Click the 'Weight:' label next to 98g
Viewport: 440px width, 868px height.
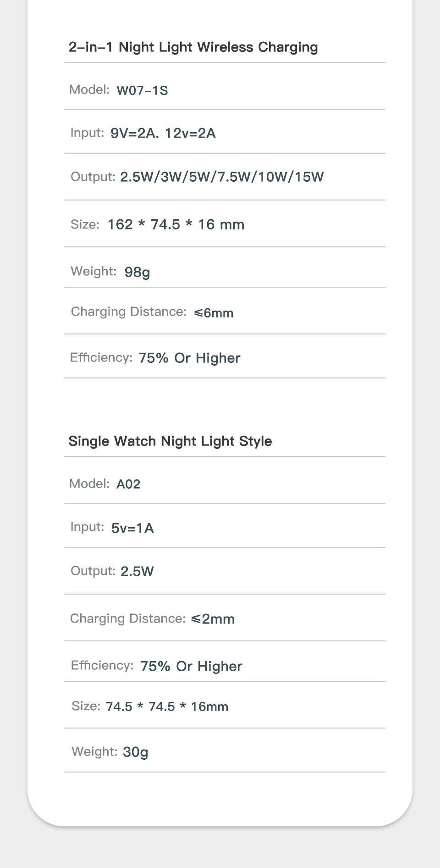click(x=93, y=272)
